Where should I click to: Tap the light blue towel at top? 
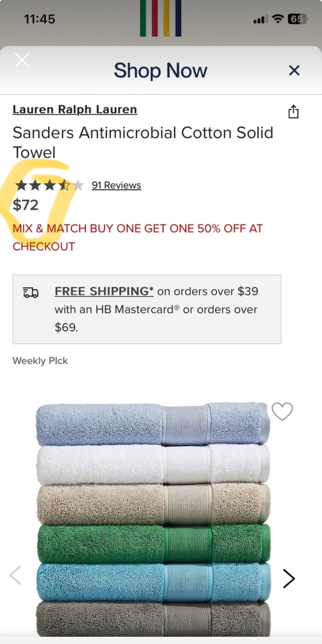pyautogui.click(x=153, y=424)
